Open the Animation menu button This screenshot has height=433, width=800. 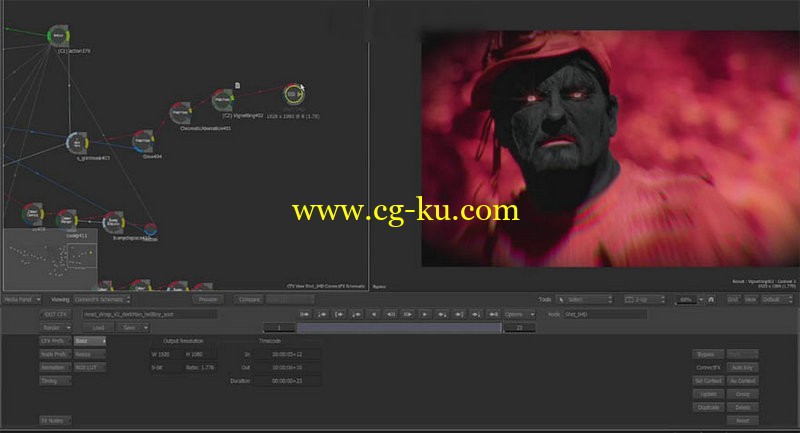pyautogui.click(x=56, y=367)
